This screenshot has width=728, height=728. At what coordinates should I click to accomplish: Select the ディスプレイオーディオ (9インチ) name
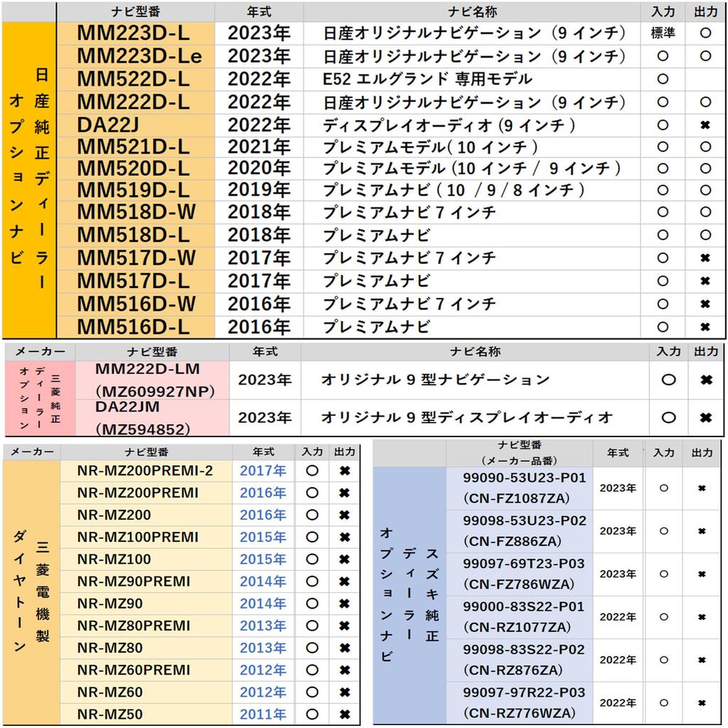point(449,125)
